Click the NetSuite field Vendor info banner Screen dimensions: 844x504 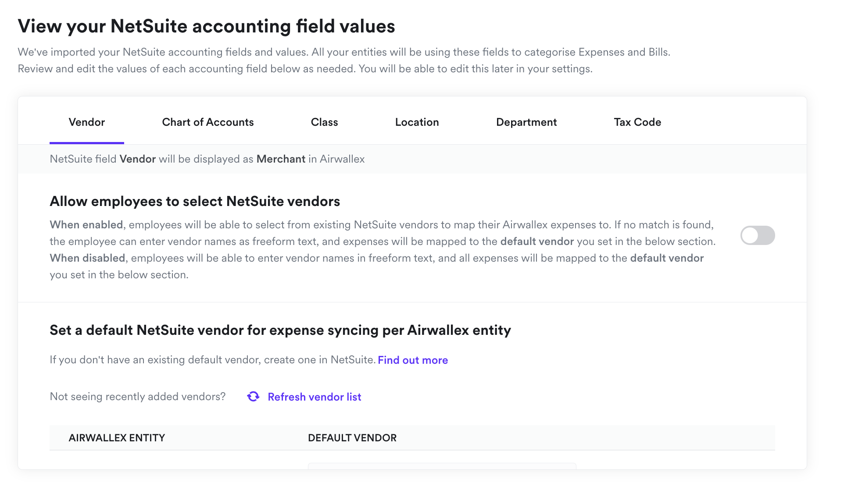[206, 159]
